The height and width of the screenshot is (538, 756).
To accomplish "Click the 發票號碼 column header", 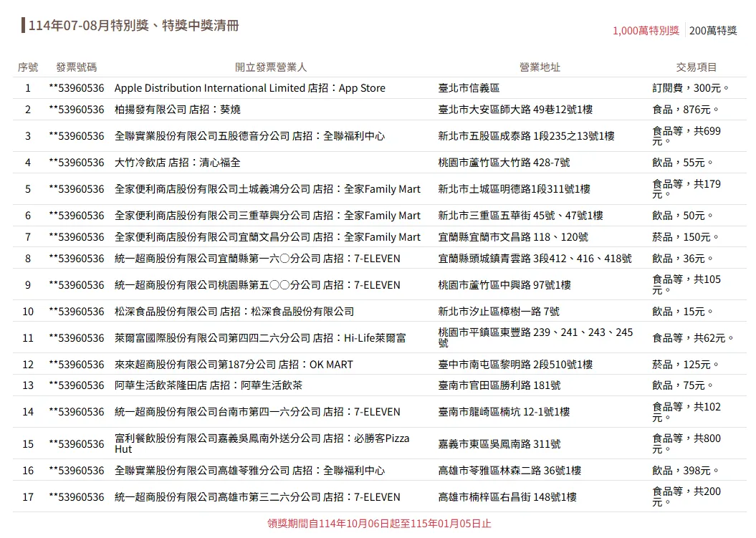I will [77, 67].
